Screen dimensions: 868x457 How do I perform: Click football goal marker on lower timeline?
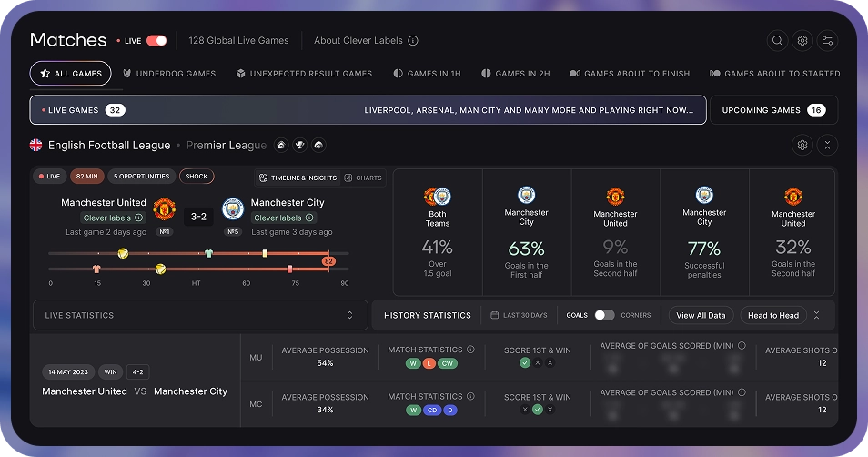tap(160, 269)
